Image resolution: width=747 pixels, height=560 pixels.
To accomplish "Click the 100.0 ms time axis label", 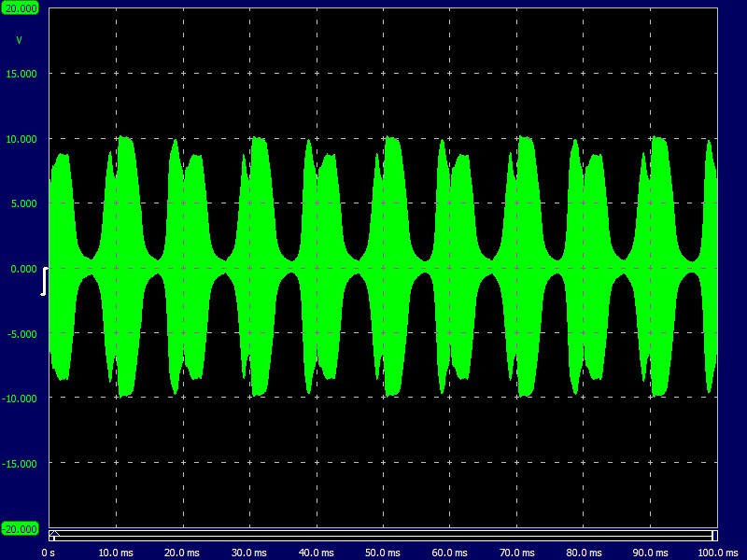I will [718, 553].
